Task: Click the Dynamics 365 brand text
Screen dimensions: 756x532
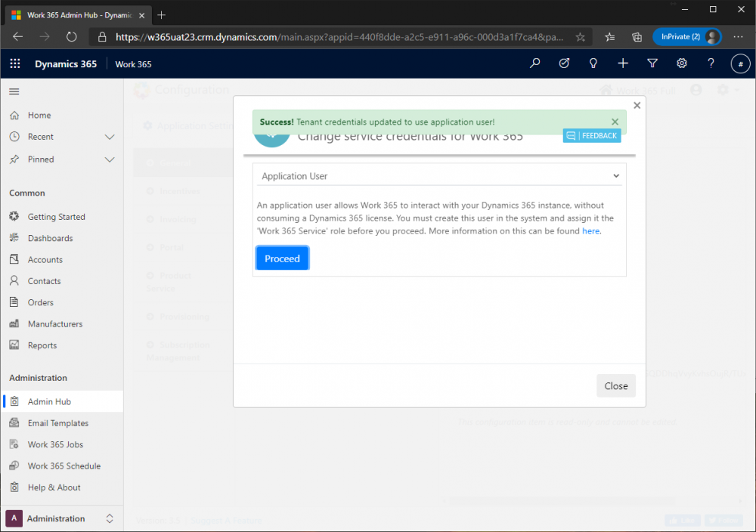Action: [x=66, y=64]
